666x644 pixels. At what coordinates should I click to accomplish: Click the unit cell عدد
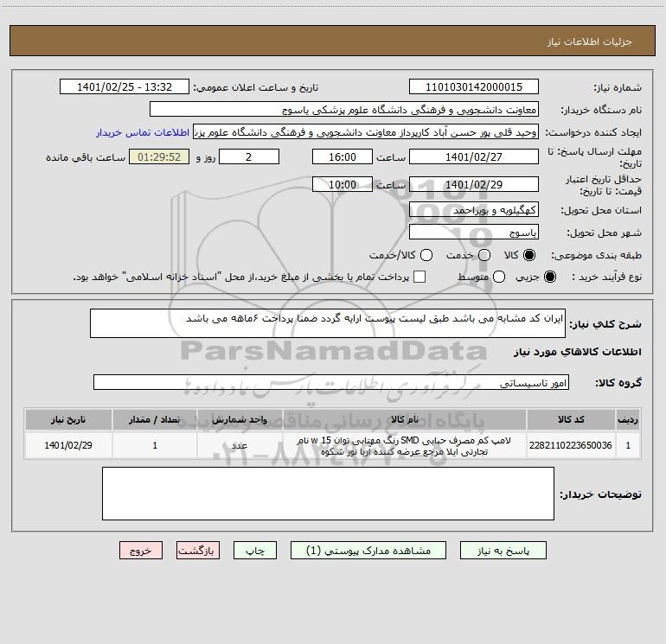click(x=240, y=445)
